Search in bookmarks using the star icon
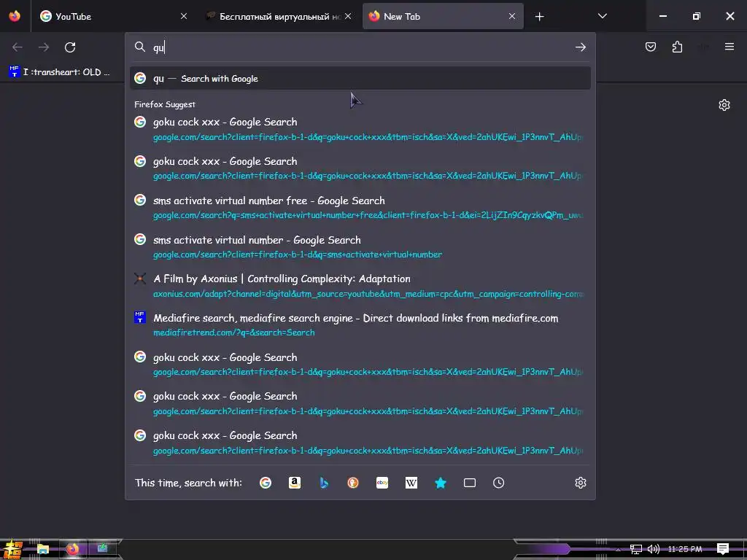 click(441, 483)
